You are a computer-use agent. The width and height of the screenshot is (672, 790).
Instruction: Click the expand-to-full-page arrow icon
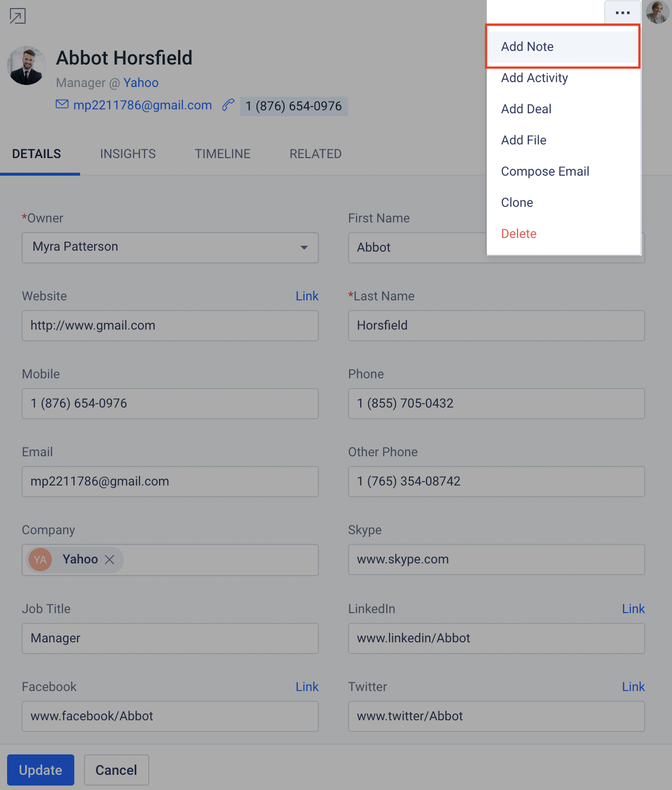tap(18, 16)
